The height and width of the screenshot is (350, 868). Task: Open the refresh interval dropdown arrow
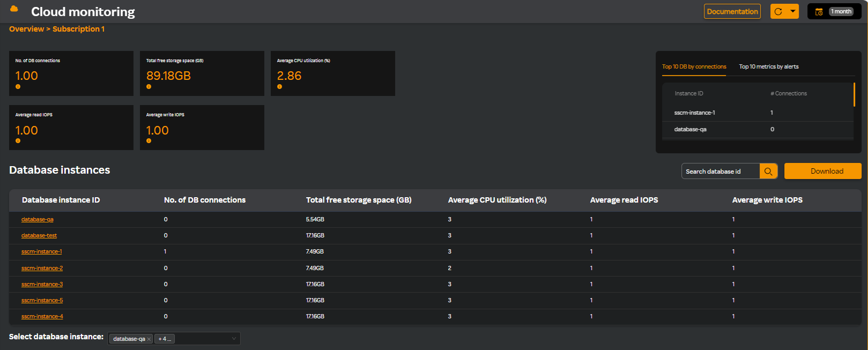[792, 11]
